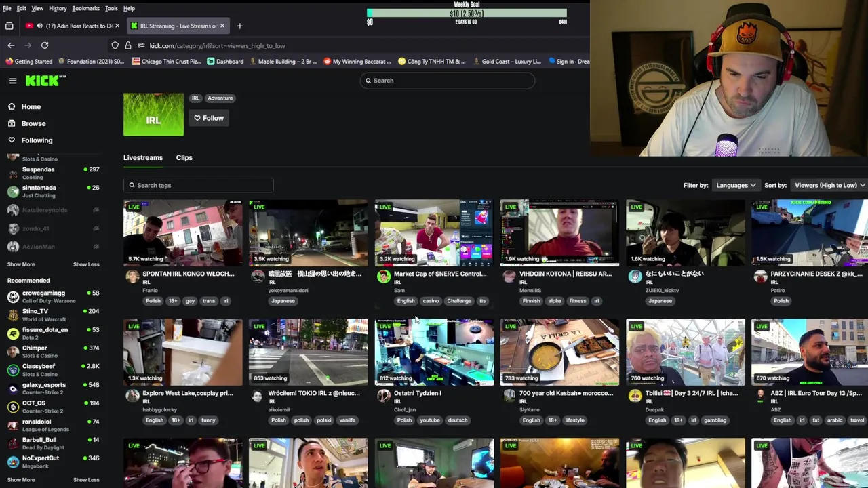Go back with browser back arrow
The width and height of the screenshot is (868, 488).
click(11, 45)
